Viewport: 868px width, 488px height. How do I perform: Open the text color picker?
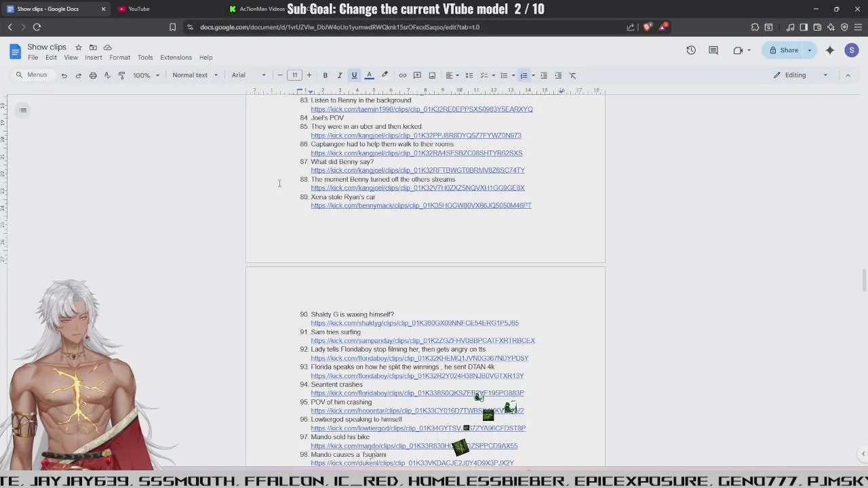point(369,75)
